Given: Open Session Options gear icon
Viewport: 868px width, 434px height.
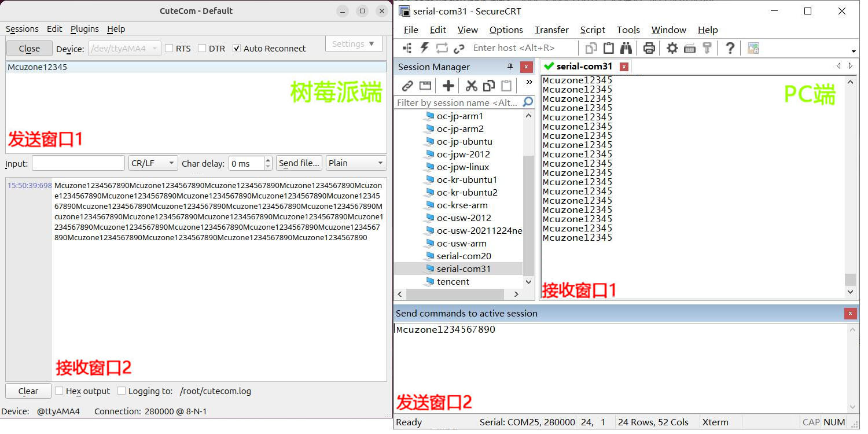Looking at the screenshot, I should (x=672, y=48).
